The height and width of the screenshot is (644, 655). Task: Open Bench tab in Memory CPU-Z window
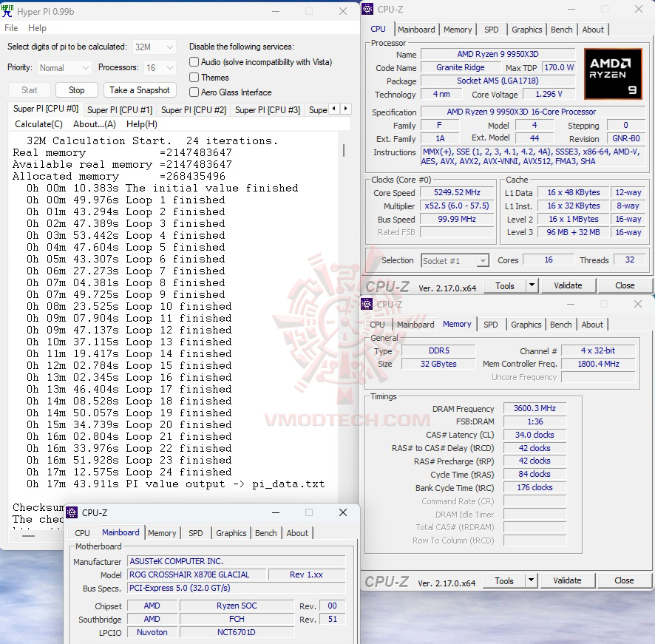click(560, 325)
